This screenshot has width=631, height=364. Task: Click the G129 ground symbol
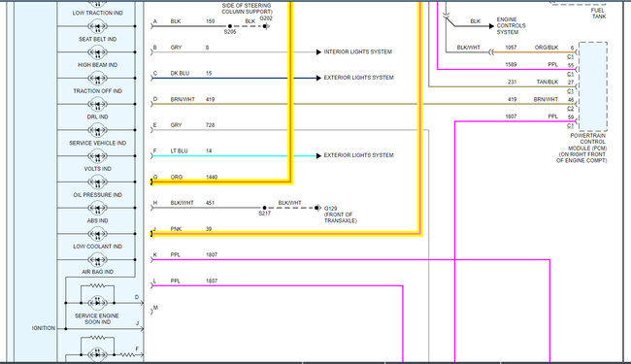click(317, 208)
